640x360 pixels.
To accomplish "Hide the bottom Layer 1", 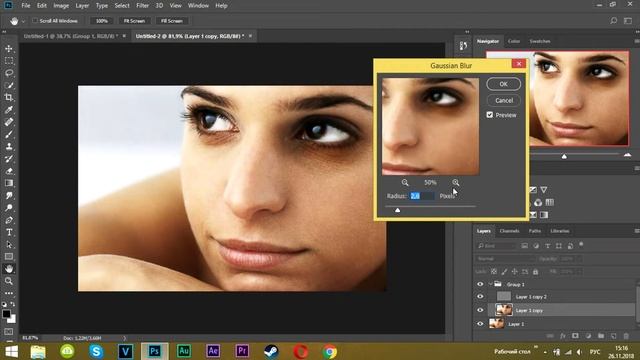I will pyautogui.click(x=480, y=324).
